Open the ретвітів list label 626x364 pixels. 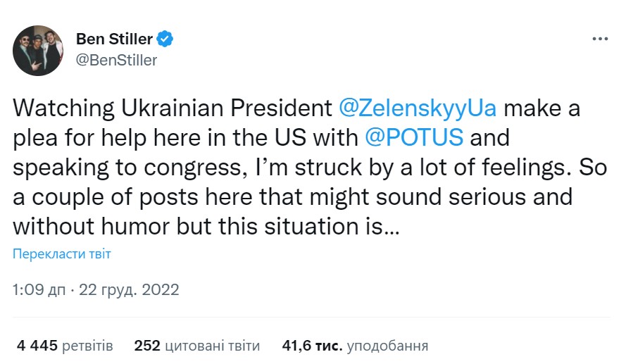tap(87, 346)
